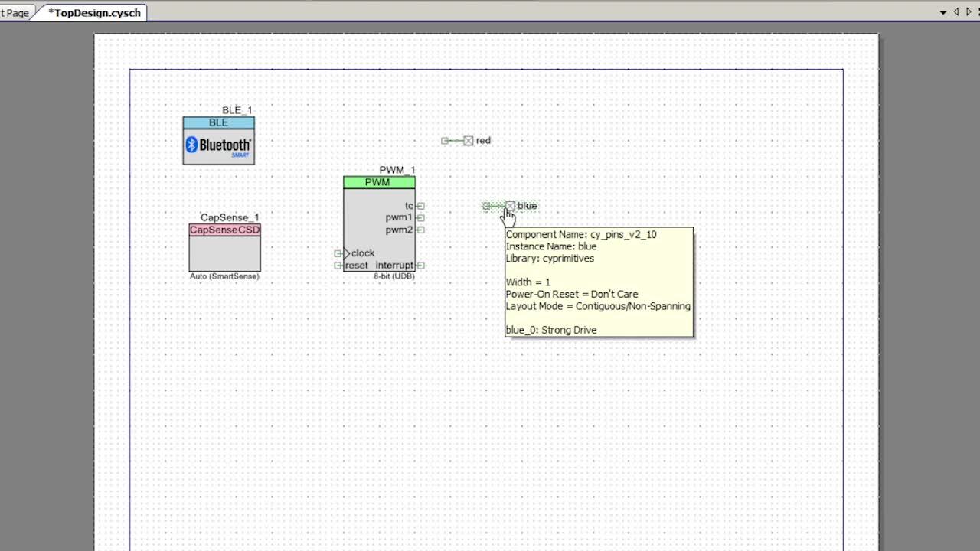Click the interrupt output terminal on PWM_1
Viewport: 980px width, 551px height.
coord(420,266)
